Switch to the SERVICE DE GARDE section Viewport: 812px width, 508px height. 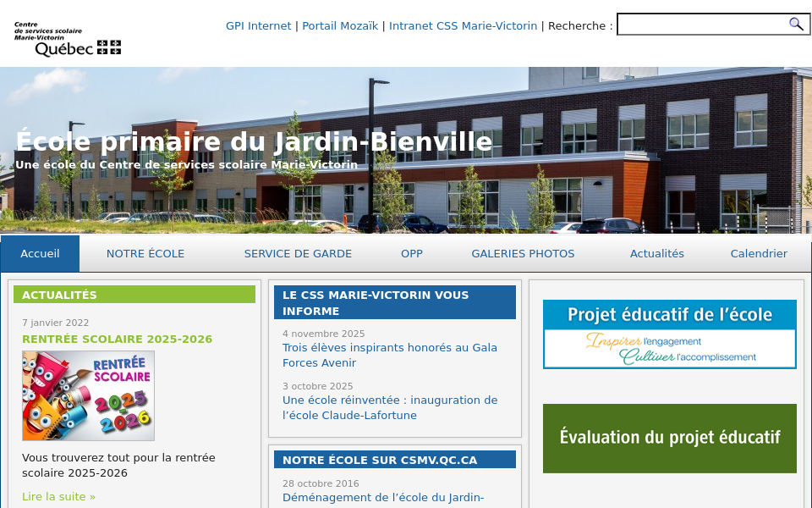pos(298,253)
